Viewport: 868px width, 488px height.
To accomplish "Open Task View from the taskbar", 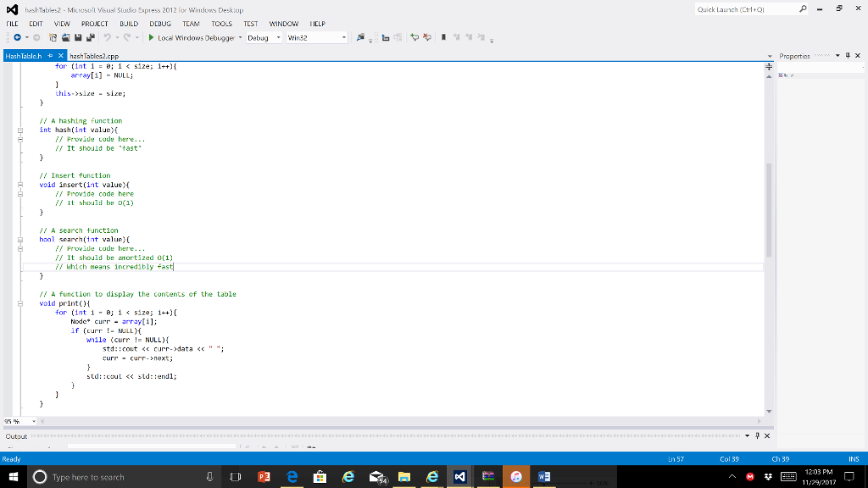I will [x=236, y=477].
